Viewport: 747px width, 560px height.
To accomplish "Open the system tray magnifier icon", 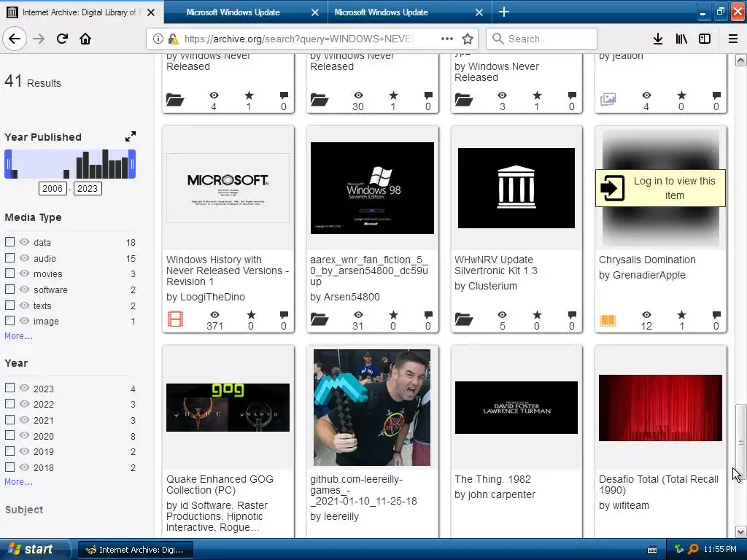I will 693,549.
